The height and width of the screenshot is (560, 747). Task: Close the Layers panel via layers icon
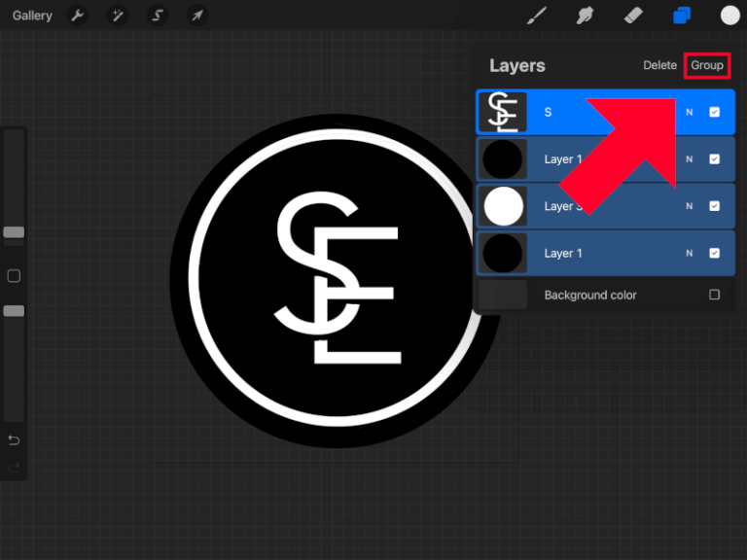click(x=682, y=16)
